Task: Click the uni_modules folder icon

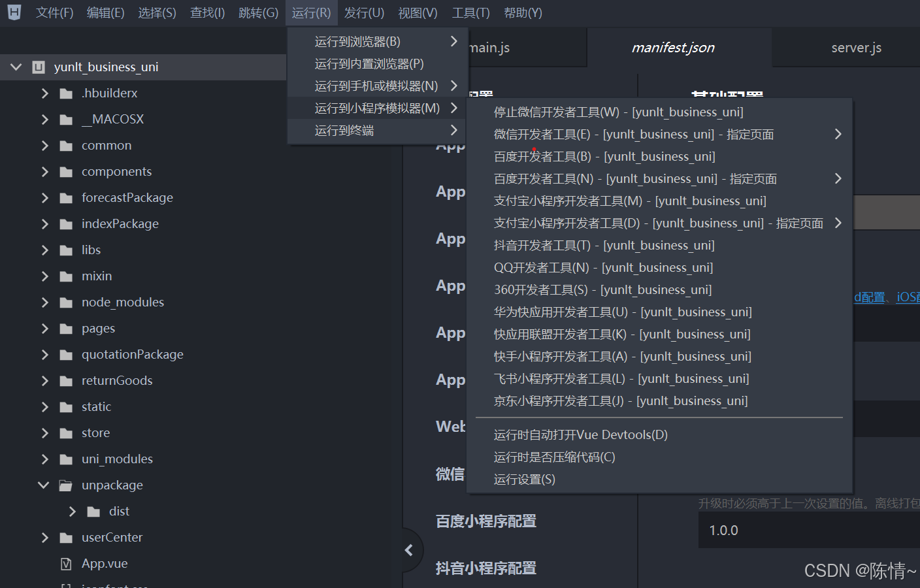Action: (66, 459)
